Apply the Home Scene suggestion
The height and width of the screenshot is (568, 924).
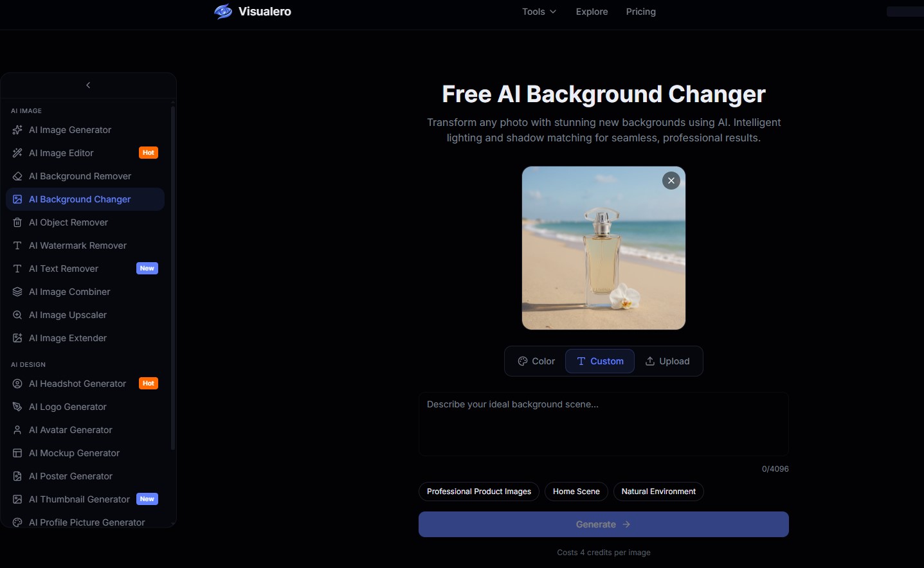(x=576, y=492)
